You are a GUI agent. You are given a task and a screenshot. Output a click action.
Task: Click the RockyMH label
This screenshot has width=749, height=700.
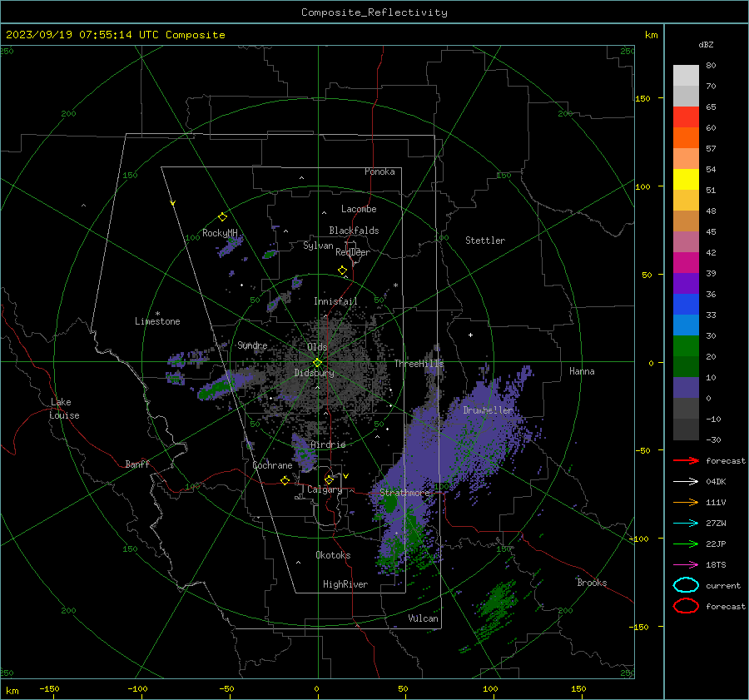[220, 233]
